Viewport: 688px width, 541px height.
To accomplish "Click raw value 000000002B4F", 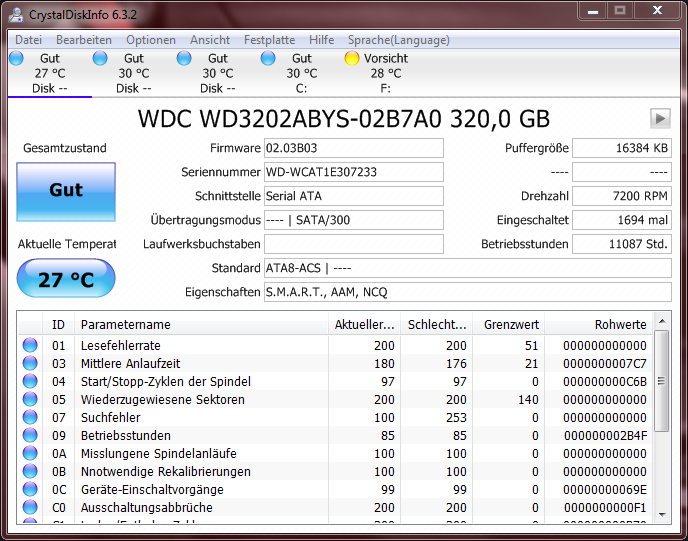I will coord(605,436).
